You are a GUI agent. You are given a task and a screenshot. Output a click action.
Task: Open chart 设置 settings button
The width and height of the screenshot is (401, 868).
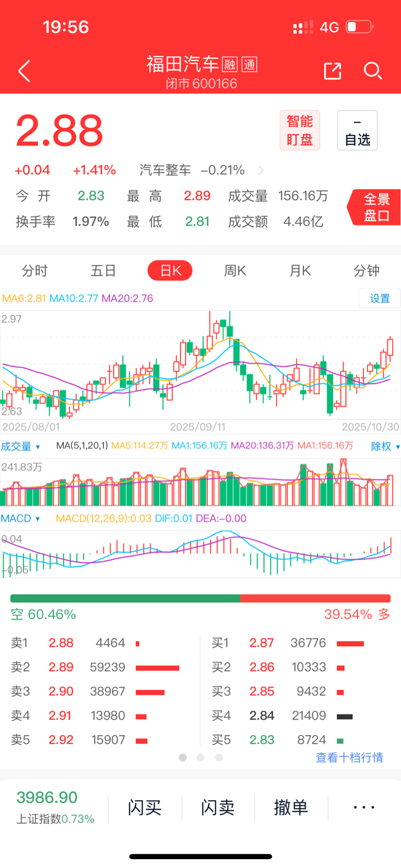380,298
